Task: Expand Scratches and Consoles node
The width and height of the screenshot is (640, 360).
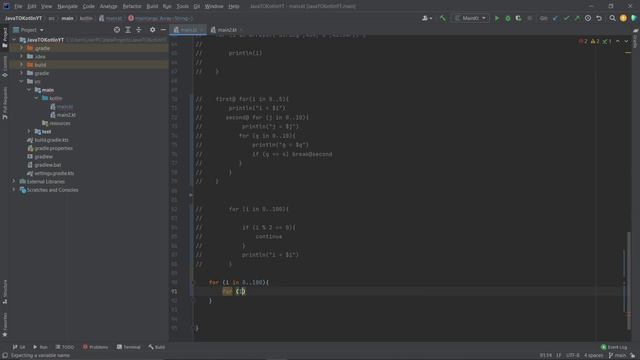Action: tap(14, 190)
